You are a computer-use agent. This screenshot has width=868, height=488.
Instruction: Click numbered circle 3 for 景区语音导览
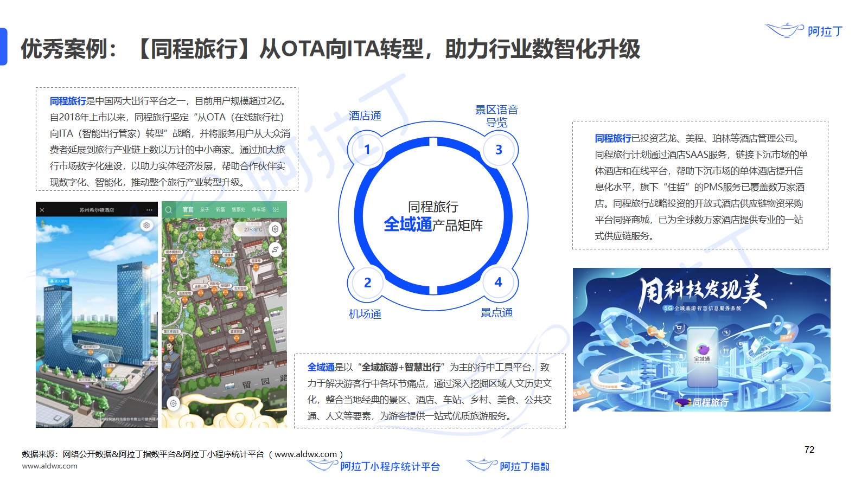point(499,149)
